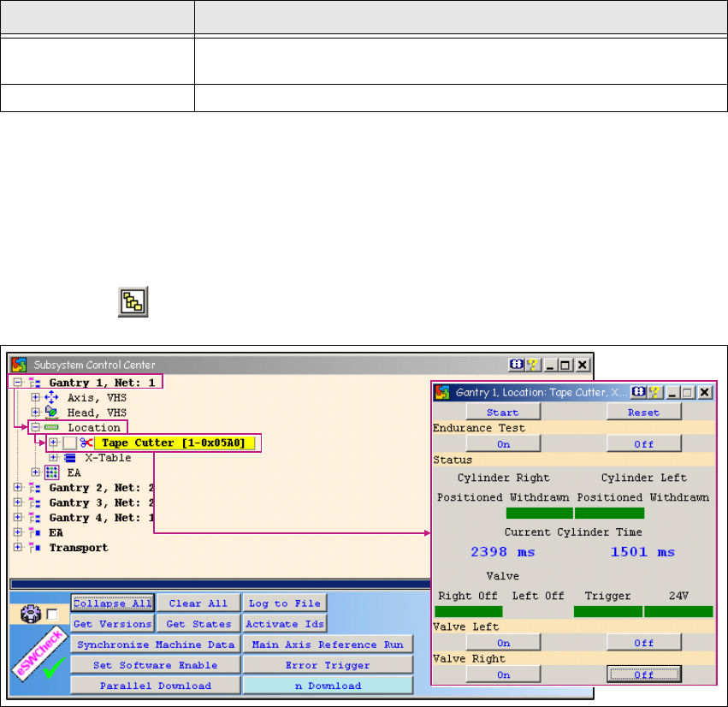Collapse the Gantry 1, Net: 1 node
Image resolution: width=728 pixels, height=707 pixels.
tap(16, 383)
